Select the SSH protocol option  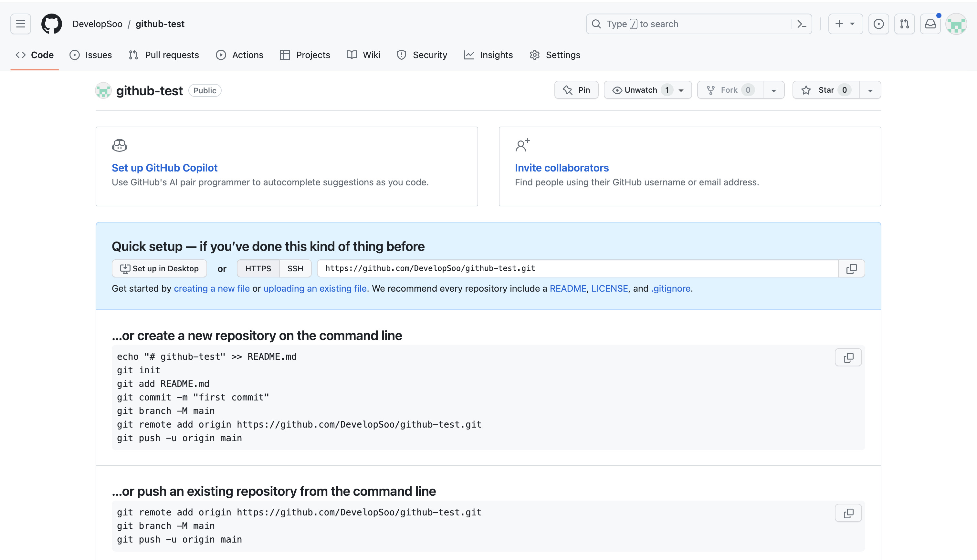(295, 268)
